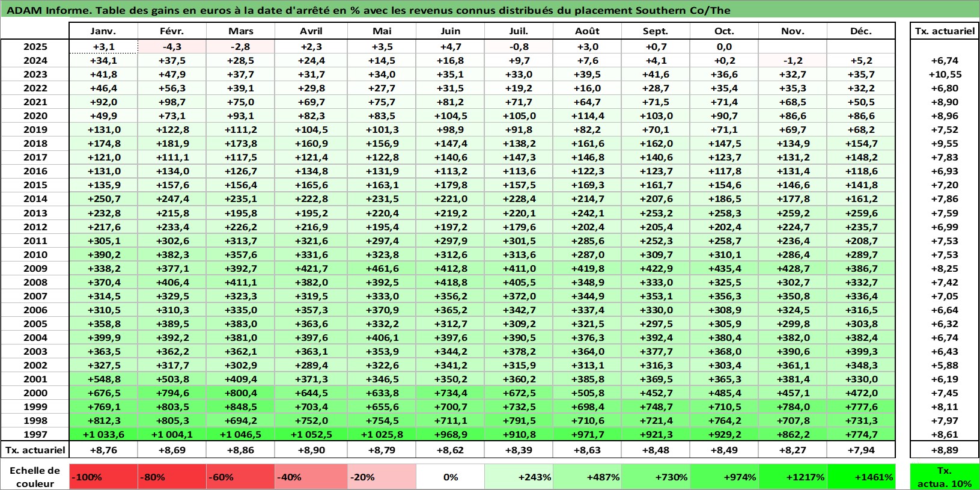Image resolution: width=980 pixels, height=490 pixels.
Task: Click the 2014 Janv. cell '+250,7'
Action: point(103,198)
